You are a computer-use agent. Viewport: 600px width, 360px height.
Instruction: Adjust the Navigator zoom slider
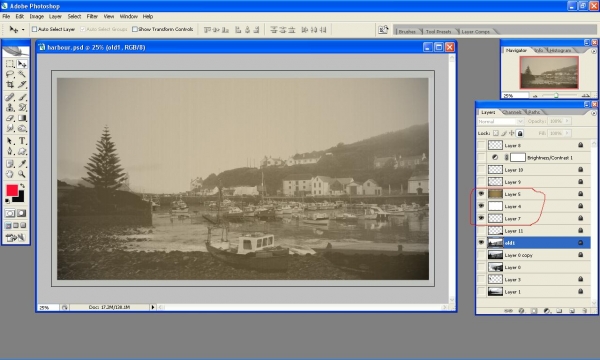pos(556,95)
